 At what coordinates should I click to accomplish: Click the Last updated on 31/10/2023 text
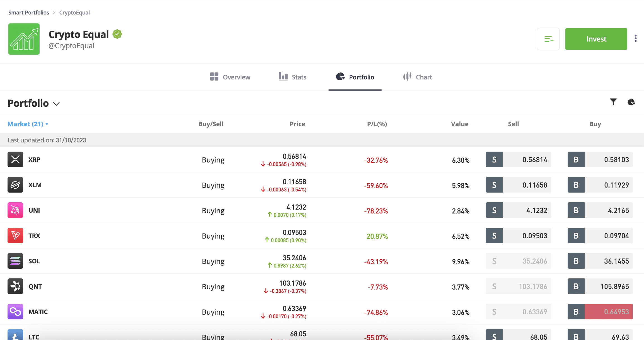[47, 140]
